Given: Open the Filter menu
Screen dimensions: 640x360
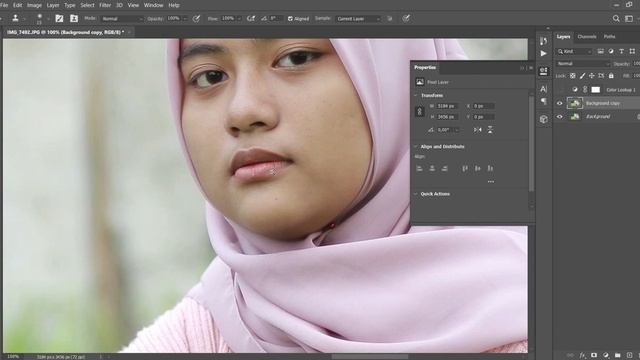Looking at the screenshot, I should click(x=105, y=5).
